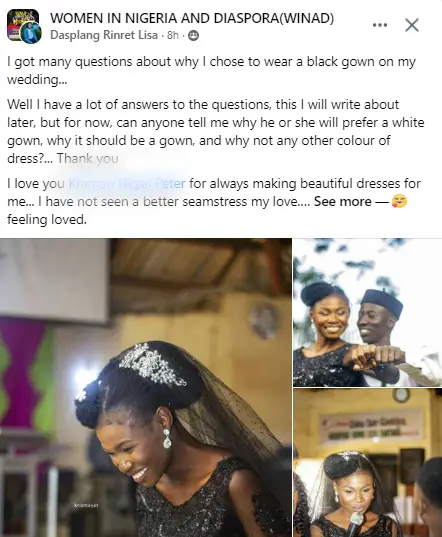Click the group members audience icon
Screen dimensions: 442x537
[x=193, y=35]
